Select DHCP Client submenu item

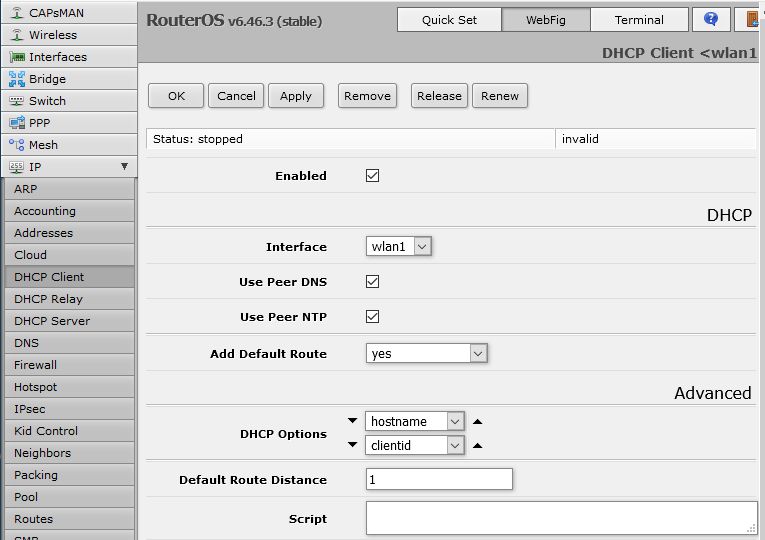click(70, 277)
